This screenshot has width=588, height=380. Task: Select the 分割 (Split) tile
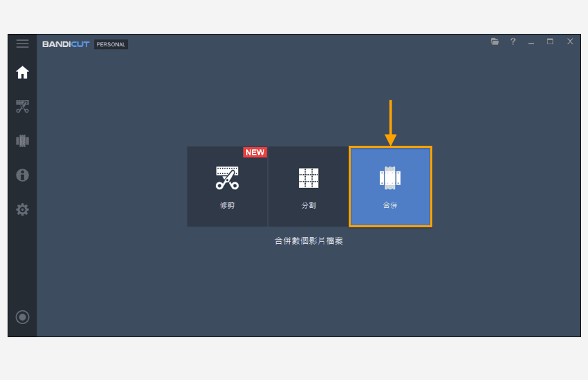point(309,187)
